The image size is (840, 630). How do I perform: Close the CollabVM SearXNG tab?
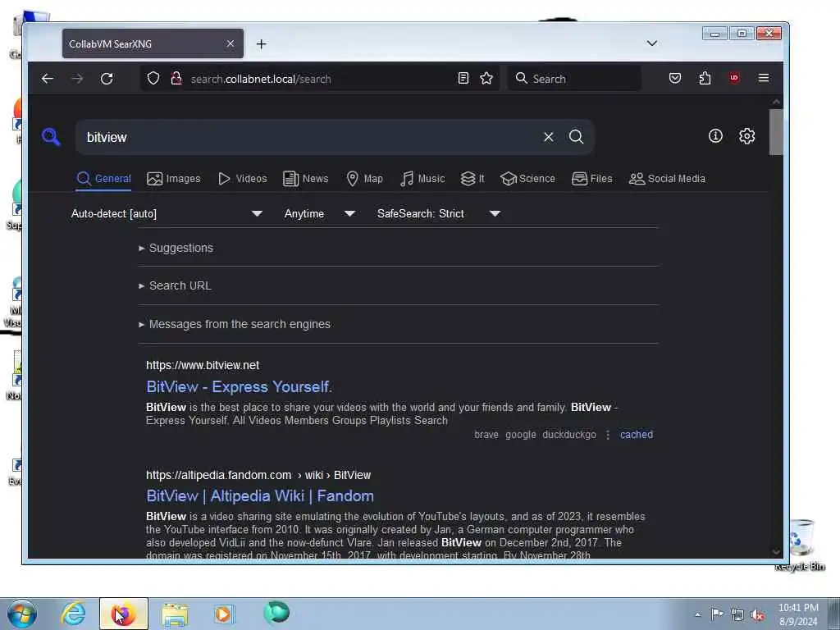[231, 43]
